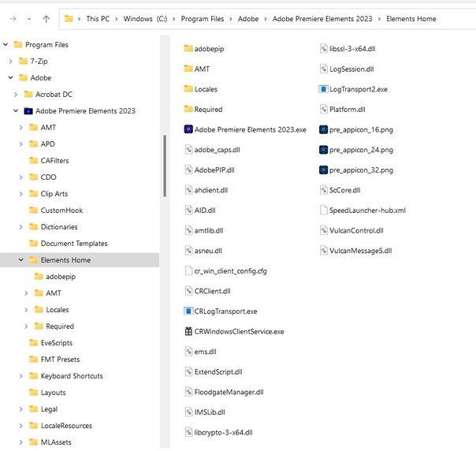476x451 pixels.
Task: Click the VulcanControl.dll file icon
Action: (324, 230)
